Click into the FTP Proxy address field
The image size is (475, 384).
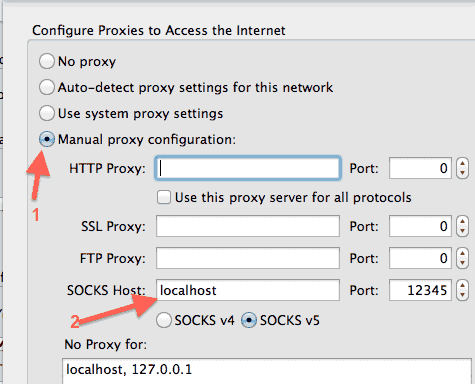click(x=248, y=258)
